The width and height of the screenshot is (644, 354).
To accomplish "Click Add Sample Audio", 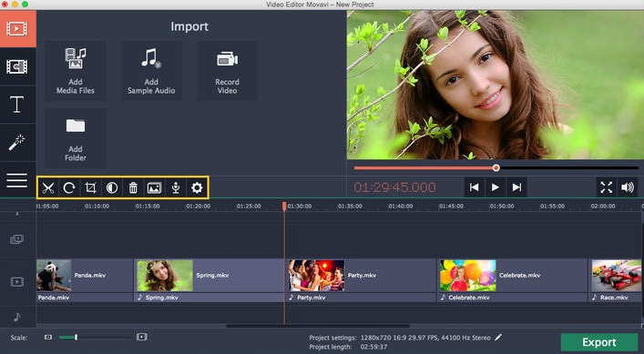I will pos(151,71).
